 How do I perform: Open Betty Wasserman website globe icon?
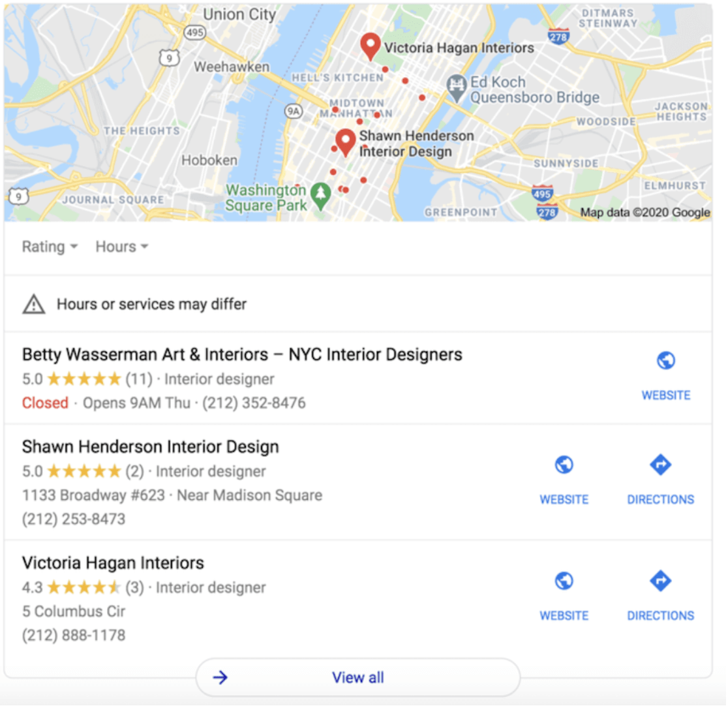[666, 360]
